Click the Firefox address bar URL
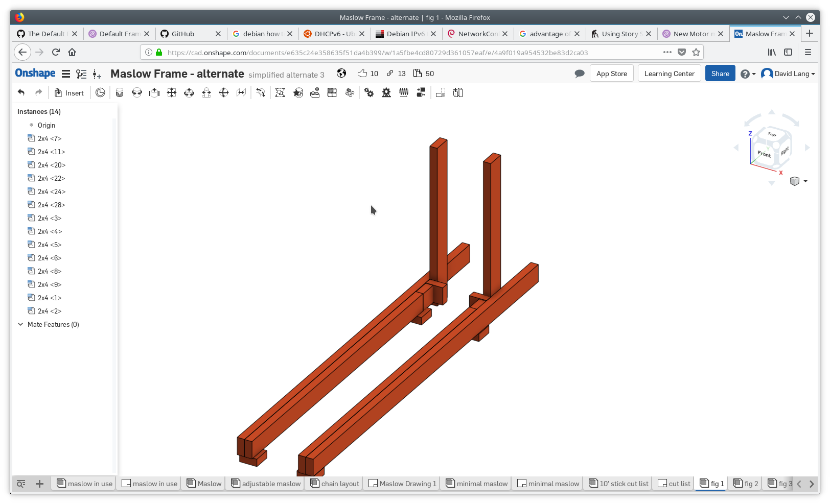Image resolution: width=830 pixels, height=504 pixels. coord(378,52)
